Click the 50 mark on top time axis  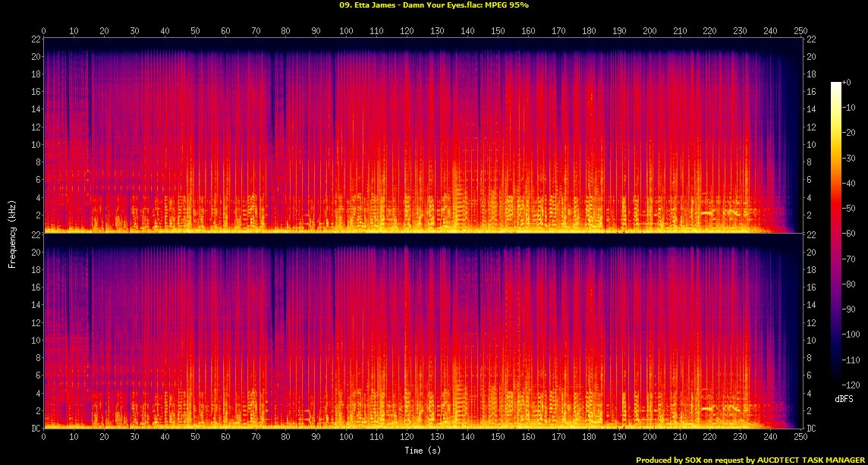click(195, 31)
